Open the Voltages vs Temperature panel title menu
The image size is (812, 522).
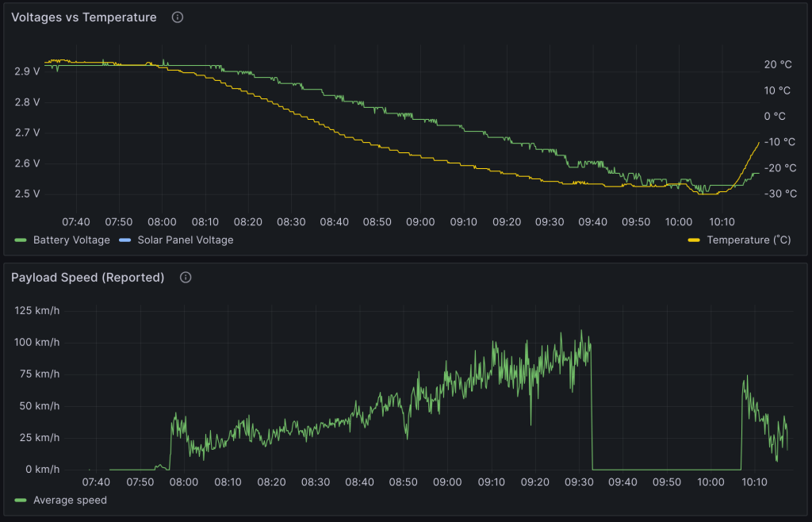click(x=83, y=17)
